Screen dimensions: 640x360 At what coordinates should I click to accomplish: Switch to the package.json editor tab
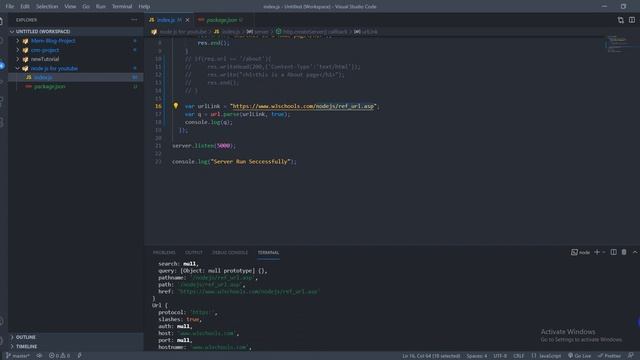pos(222,20)
